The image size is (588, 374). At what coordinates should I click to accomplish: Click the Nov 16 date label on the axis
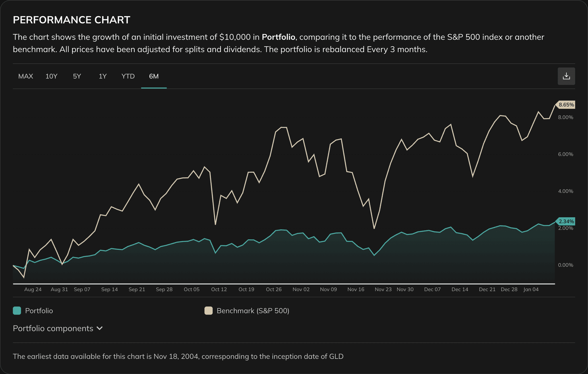(356, 289)
